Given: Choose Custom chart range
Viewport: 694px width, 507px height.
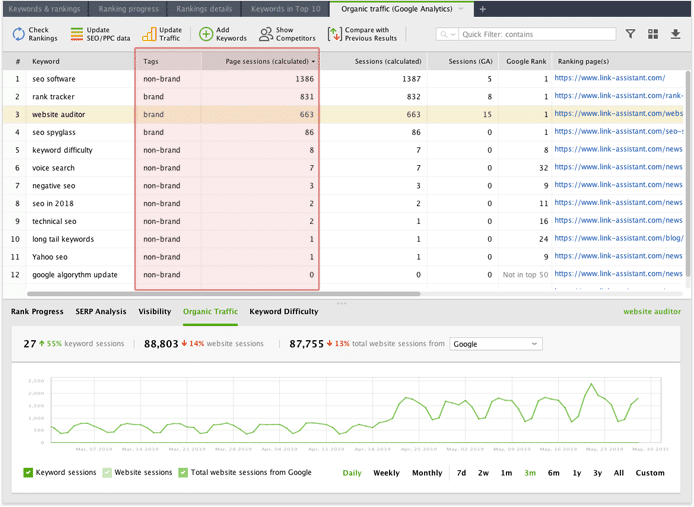Looking at the screenshot, I should (x=650, y=473).
